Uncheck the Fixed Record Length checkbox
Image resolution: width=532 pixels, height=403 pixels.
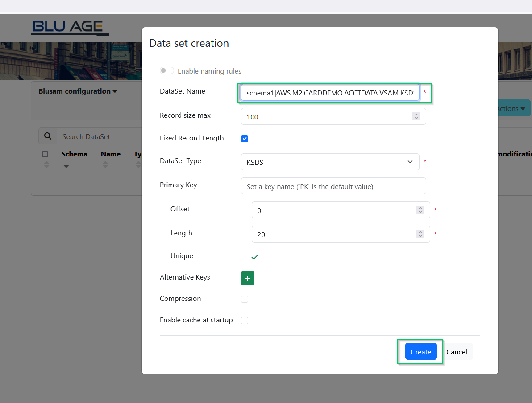[x=245, y=139]
